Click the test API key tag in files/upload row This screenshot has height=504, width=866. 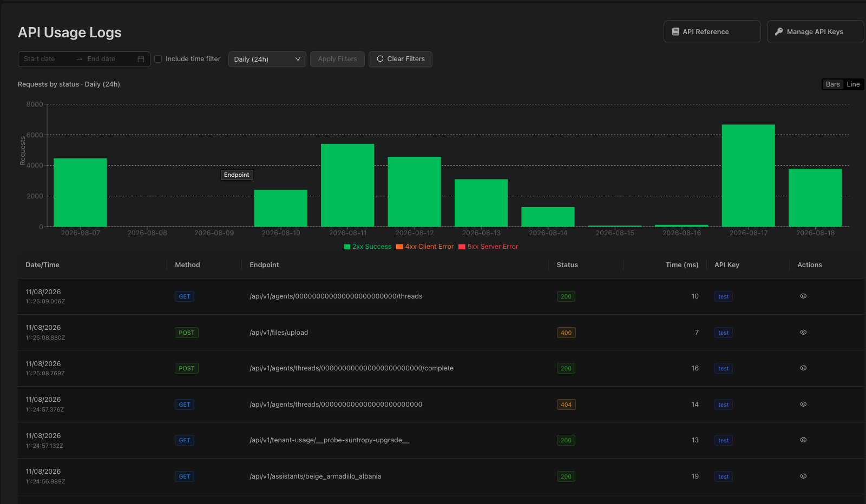click(724, 333)
